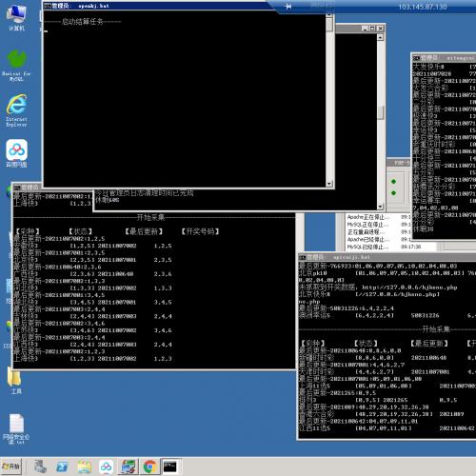Click the 北京快3 row in the left console
The width and height of the screenshot is (476, 476).
(x=92, y=260)
